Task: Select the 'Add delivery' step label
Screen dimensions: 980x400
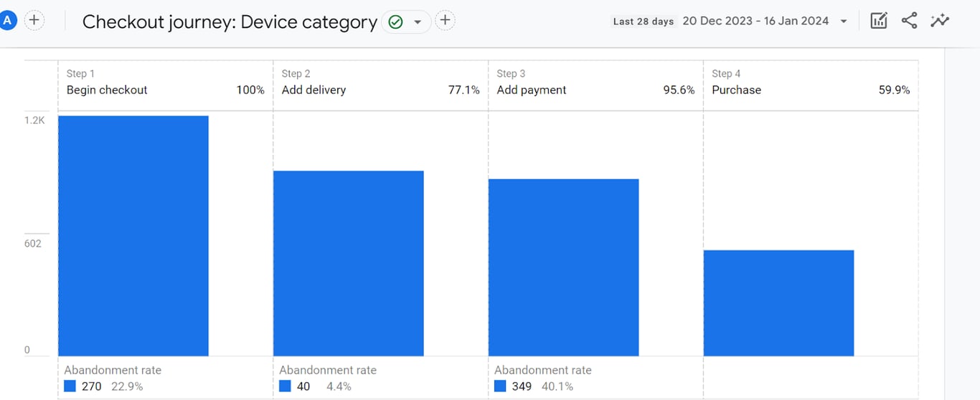Action: coord(314,90)
